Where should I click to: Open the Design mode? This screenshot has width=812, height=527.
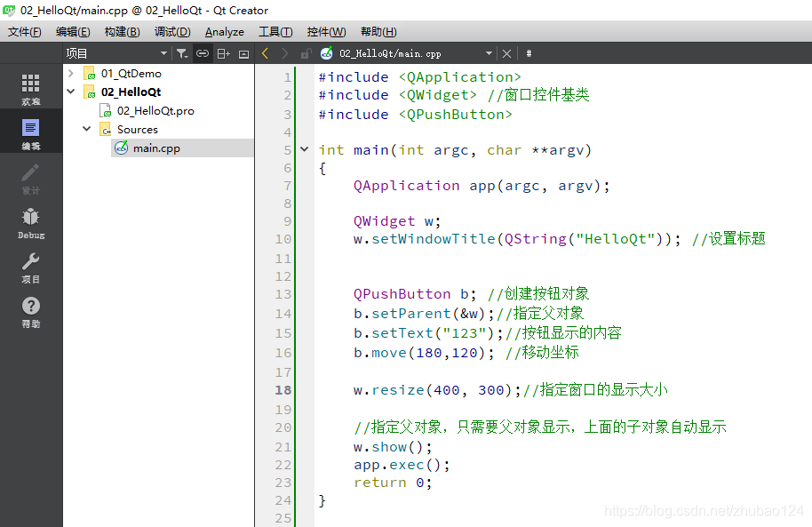pos(30,179)
